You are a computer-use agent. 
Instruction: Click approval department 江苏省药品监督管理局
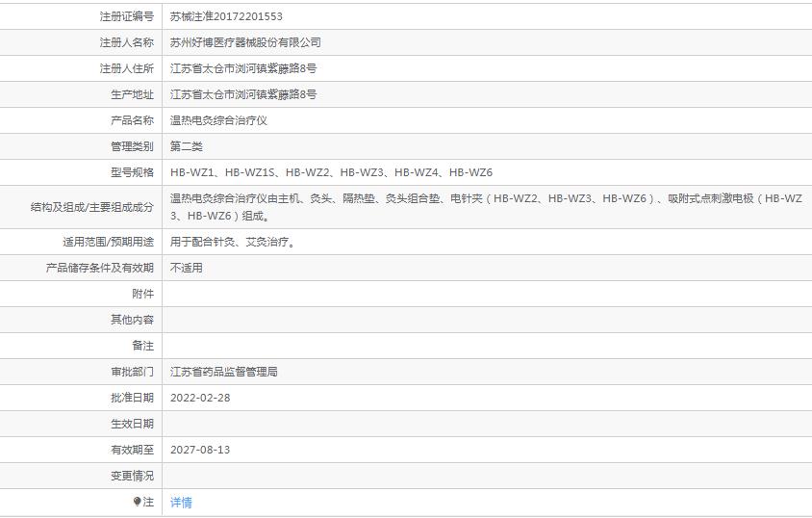tap(224, 372)
